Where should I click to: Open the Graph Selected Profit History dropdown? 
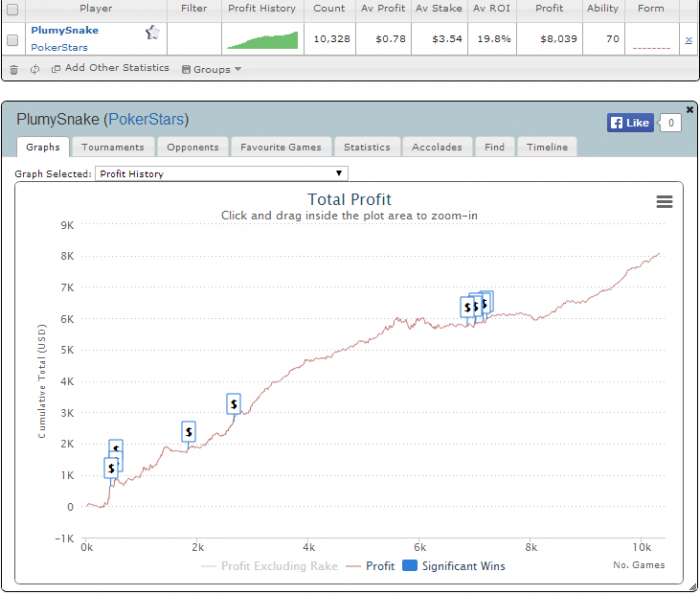pos(221,174)
